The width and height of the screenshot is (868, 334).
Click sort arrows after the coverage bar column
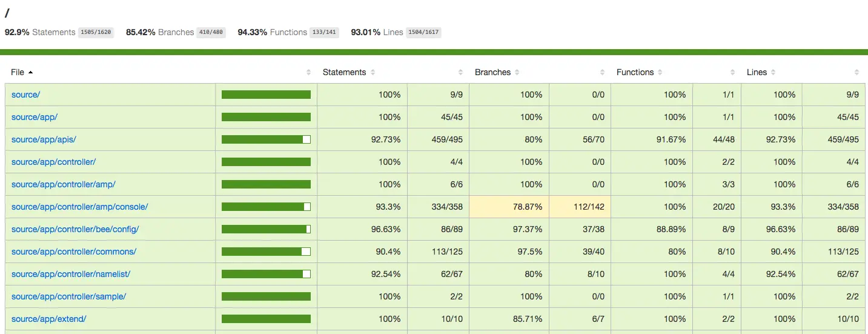coord(309,72)
